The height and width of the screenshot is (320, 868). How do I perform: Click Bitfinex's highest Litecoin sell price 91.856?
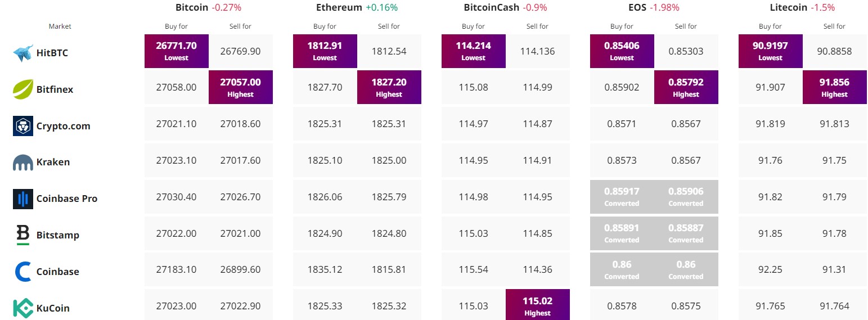835,87
